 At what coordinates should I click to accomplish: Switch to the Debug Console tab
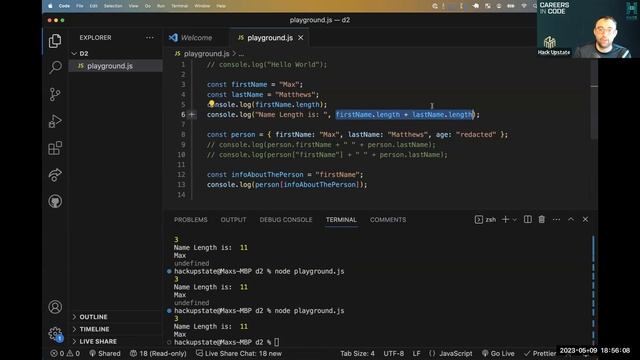coord(286,220)
